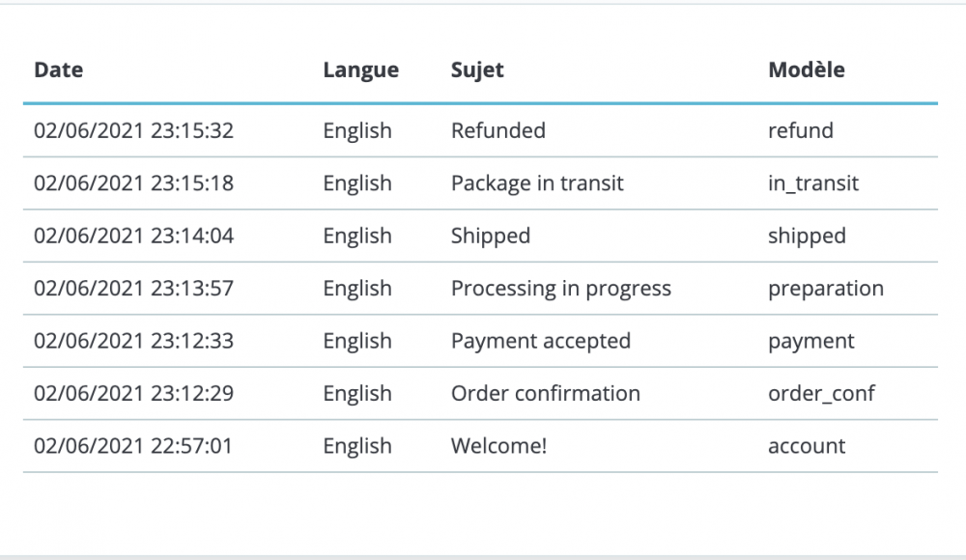966x560 pixels.
Task: Click the 'Payment accepted' subject
Action: coord(540,341)
